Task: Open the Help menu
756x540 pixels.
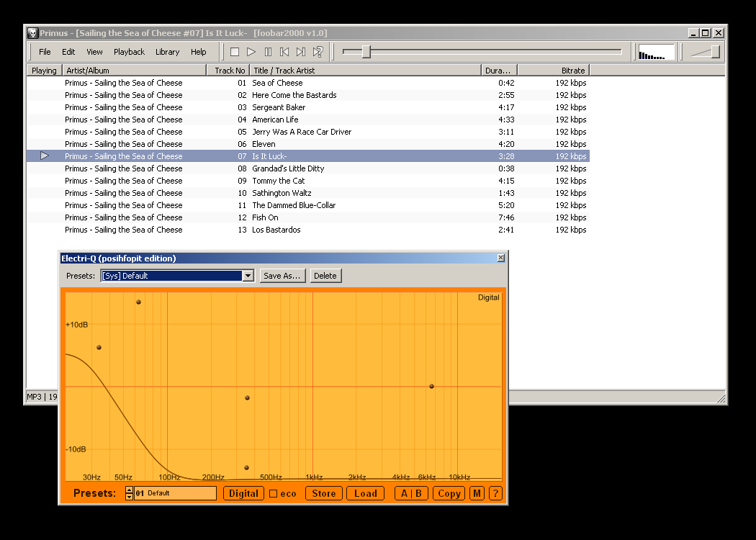Action: 198,52
